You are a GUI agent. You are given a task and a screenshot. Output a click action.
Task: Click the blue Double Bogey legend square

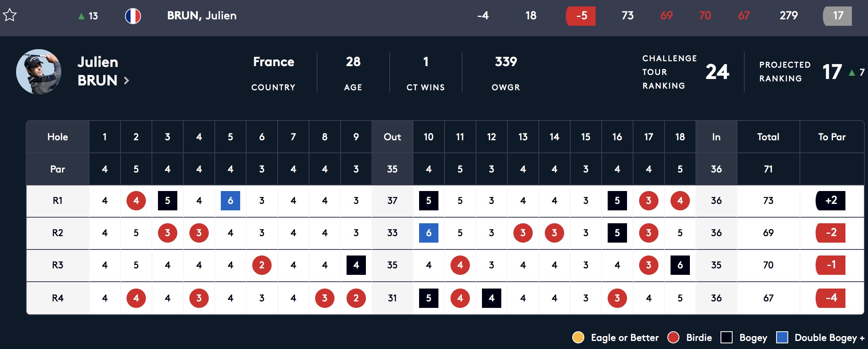[782, 337]
